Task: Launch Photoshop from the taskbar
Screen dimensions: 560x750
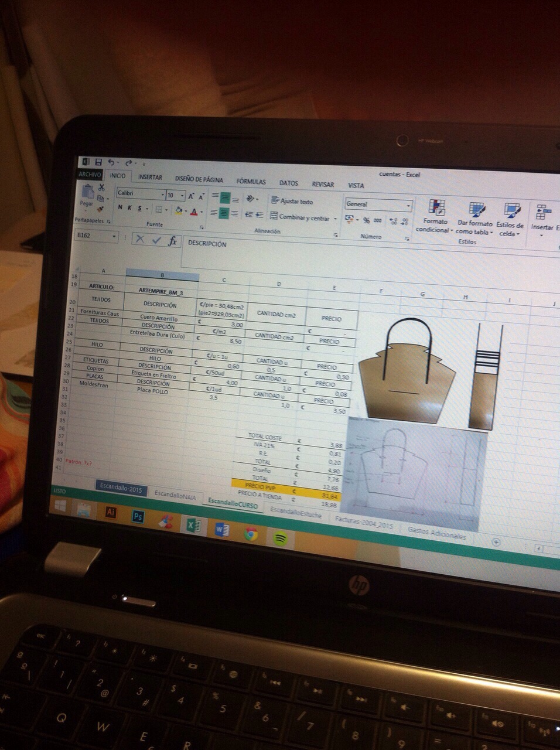Action: [138, 516]
